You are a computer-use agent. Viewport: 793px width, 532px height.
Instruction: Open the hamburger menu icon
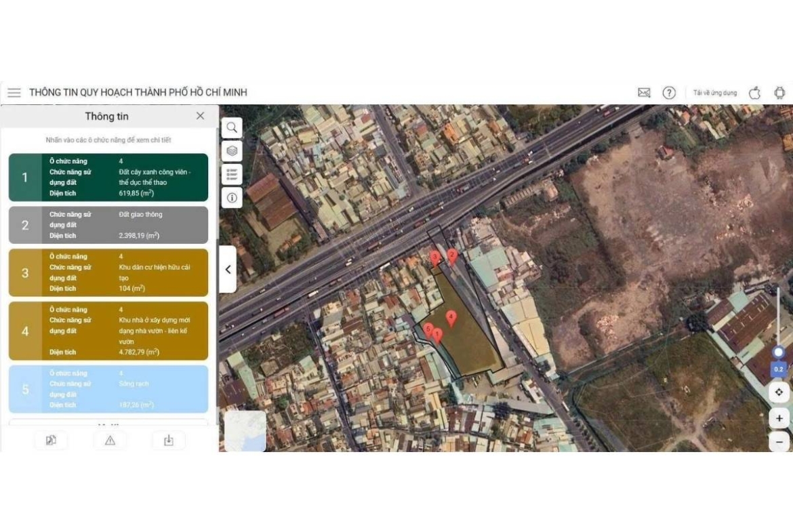click(14, 93)
